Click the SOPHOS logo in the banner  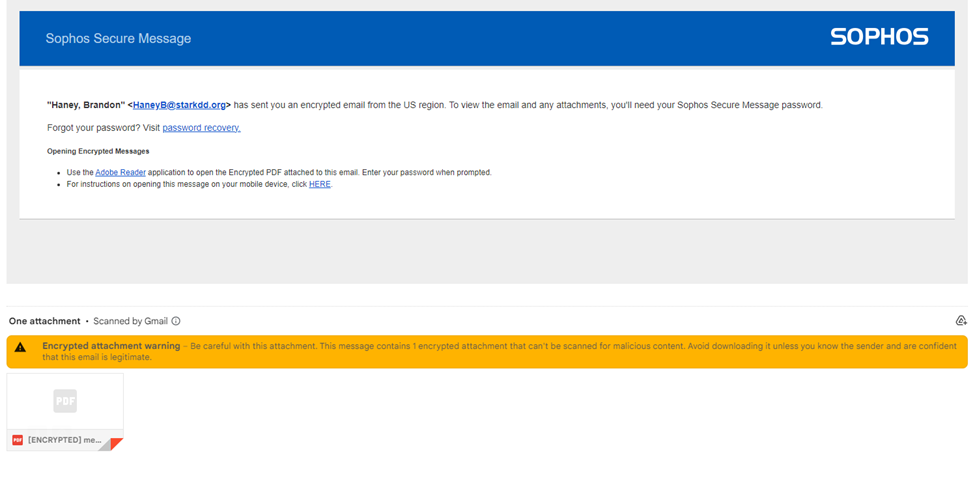879,37
